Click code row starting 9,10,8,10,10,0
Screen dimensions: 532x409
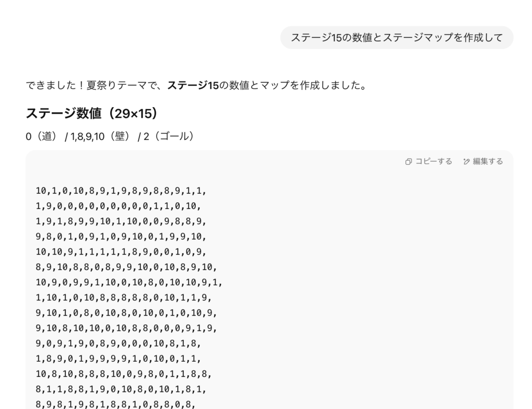(x=126, y=328)
